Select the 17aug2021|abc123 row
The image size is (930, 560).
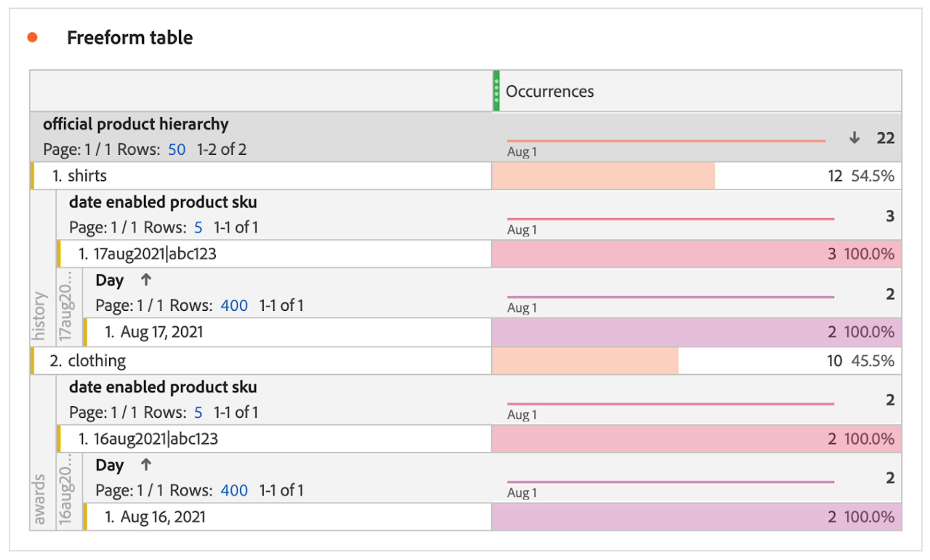(155, 254)
